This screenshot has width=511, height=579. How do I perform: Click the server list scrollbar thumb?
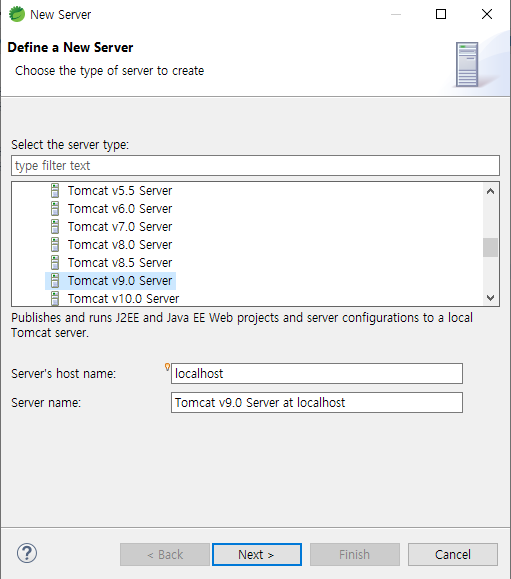point(490,247)
